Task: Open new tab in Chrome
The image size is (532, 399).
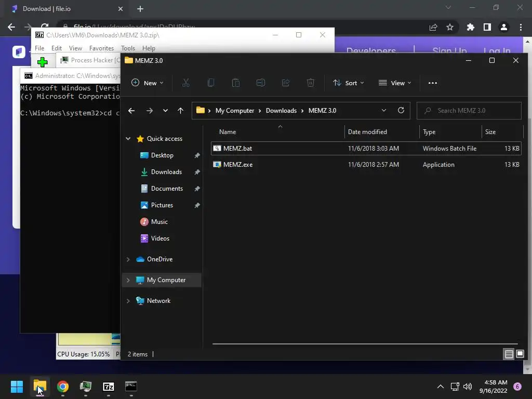Action: point(140,9)
